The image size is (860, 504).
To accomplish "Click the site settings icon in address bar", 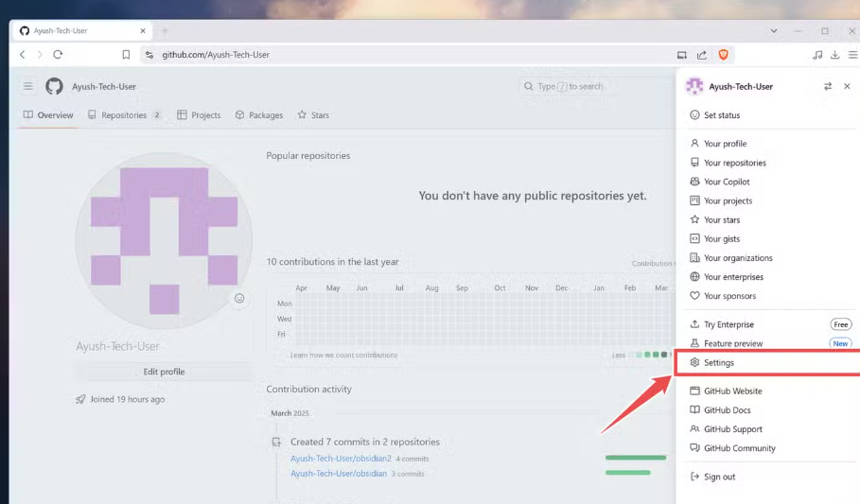I will click(149, 54).
